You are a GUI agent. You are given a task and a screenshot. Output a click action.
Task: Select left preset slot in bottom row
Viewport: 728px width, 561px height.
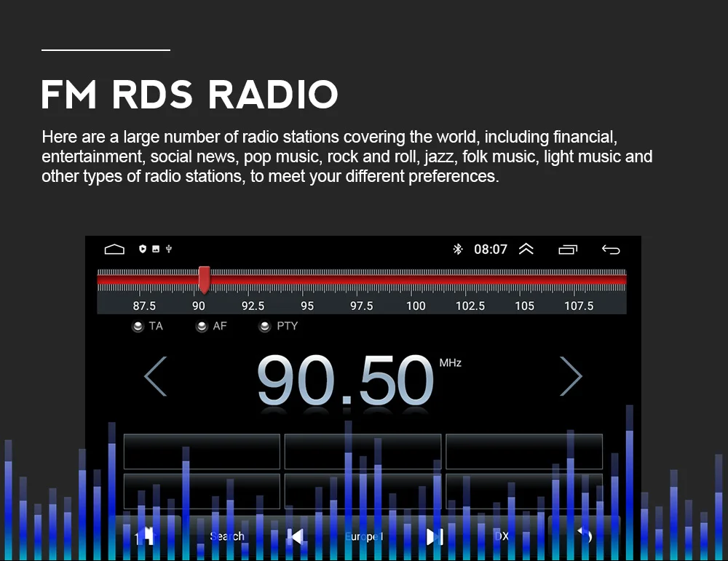202,491
